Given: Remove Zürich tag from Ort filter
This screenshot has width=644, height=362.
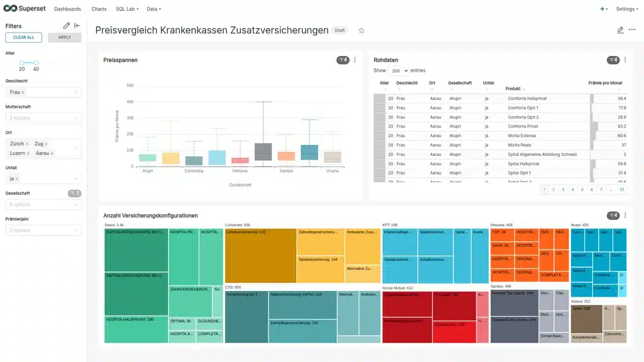Looking at the screenshot, I should (27, 144).
